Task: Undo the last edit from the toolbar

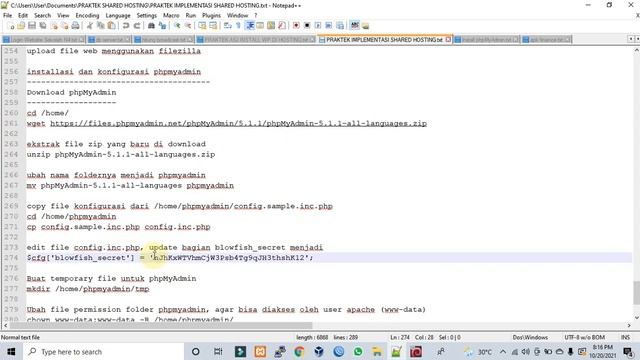Action: (126, 26)
